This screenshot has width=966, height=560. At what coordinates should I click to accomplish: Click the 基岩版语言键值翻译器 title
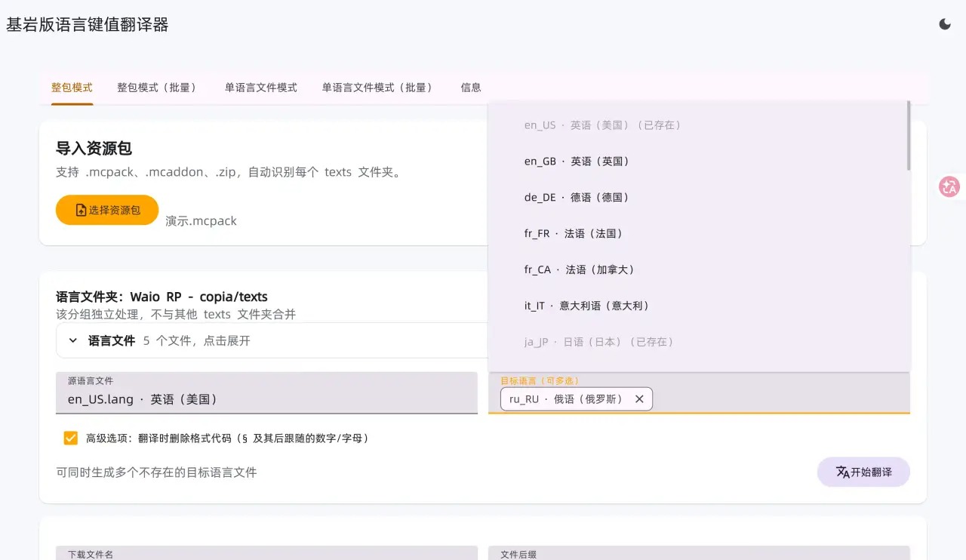88,25
